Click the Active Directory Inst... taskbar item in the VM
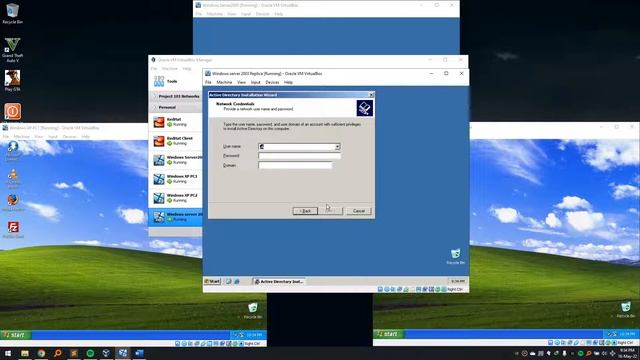The width and height of the screenshot is (640, 360). pos(278,282)
